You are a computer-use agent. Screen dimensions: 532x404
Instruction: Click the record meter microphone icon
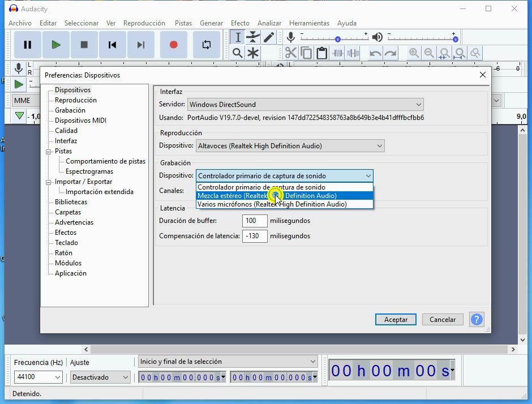19,68
